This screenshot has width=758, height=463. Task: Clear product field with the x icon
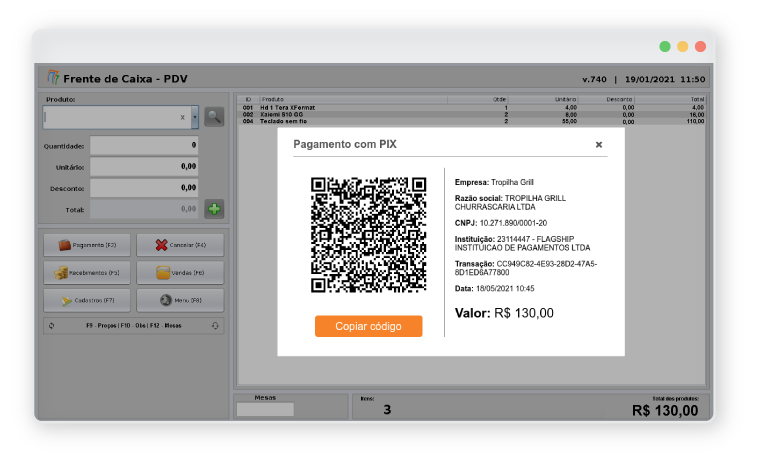(182, 117)
